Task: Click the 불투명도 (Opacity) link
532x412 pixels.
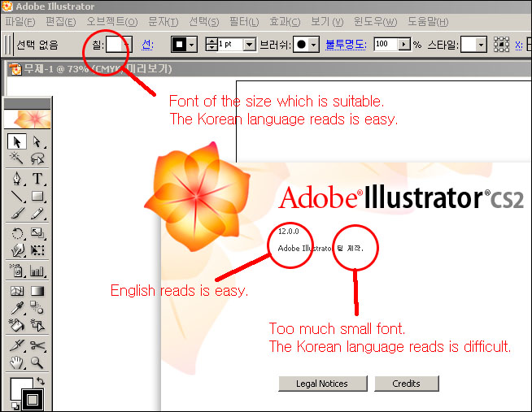Action: click(346, 45)
